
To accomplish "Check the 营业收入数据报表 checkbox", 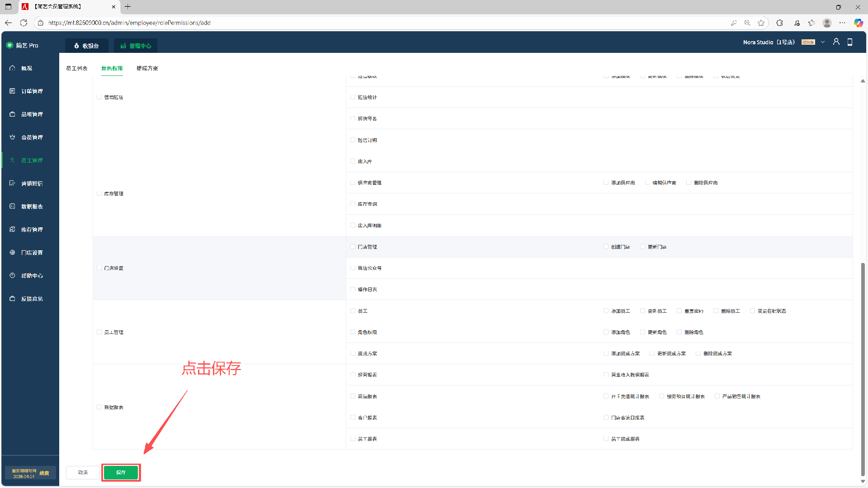I will click(606, 375).
